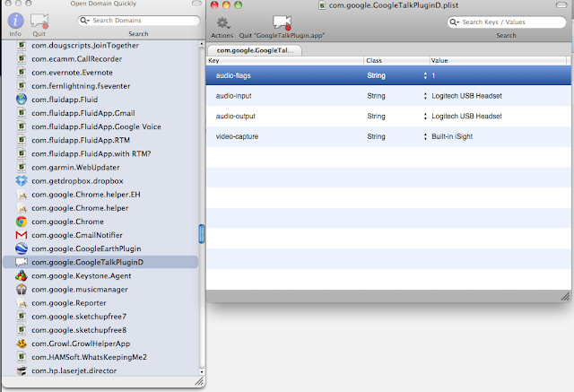The width and height of the screenshot is (574, 392).
Task: Click the Chrome icon for com.google.Chrome
Action: [x=22, y=221]
